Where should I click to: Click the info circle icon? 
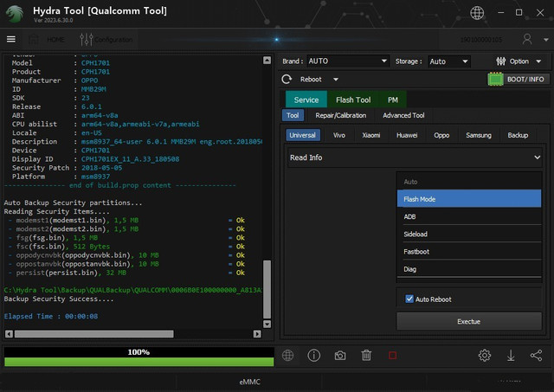(x=313, y=356)
